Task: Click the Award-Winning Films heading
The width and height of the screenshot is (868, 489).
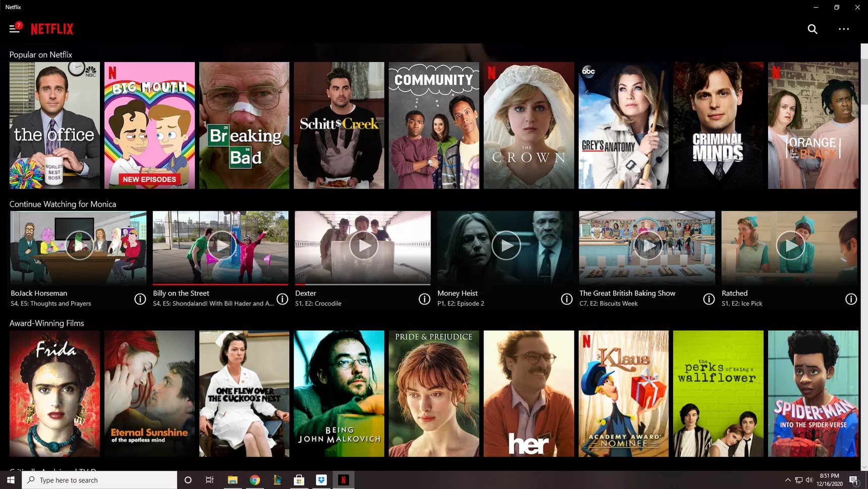Action: (x=47, y=323)
